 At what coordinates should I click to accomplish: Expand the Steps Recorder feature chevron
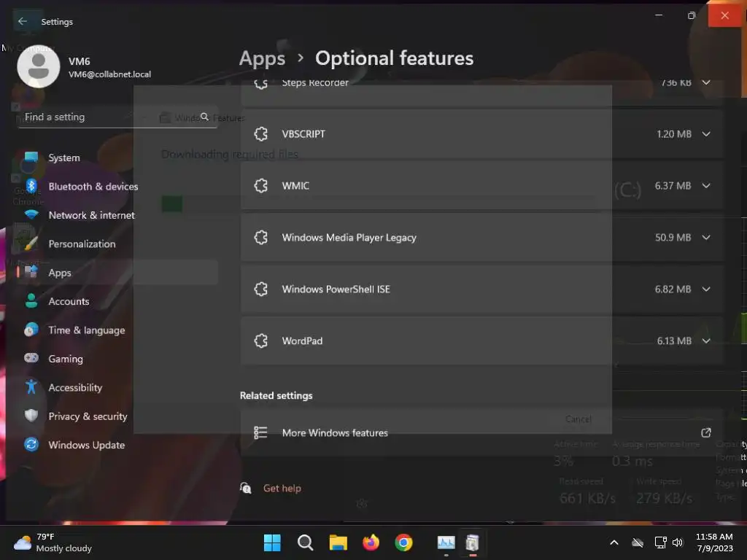point(706,82)
